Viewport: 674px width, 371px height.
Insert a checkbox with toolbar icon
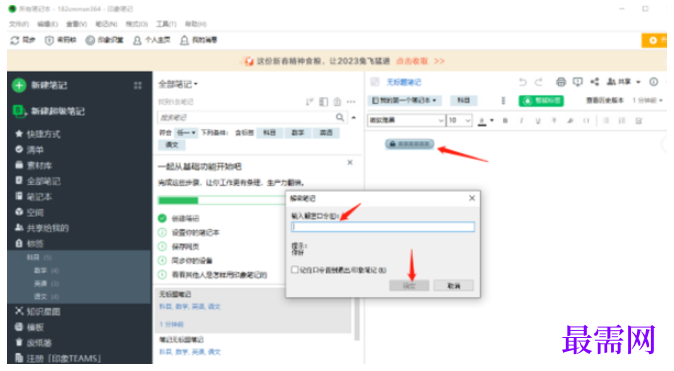pos(639,121)
